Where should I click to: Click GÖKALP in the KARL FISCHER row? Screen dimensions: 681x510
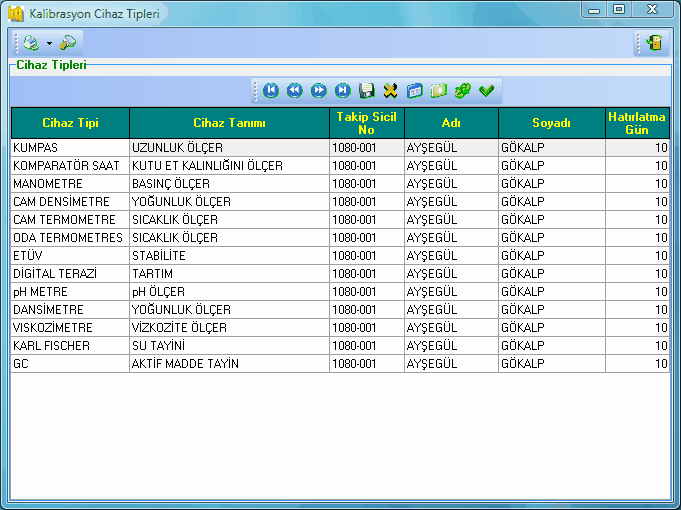click(x=552, y=346)
